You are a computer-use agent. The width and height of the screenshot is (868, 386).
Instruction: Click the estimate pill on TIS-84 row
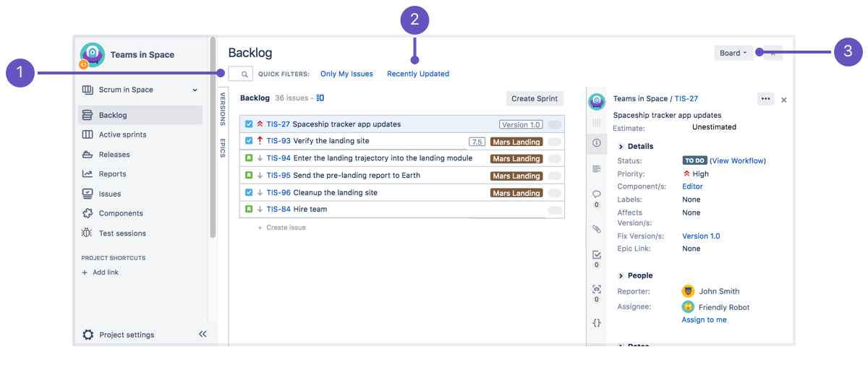point(555,210)
